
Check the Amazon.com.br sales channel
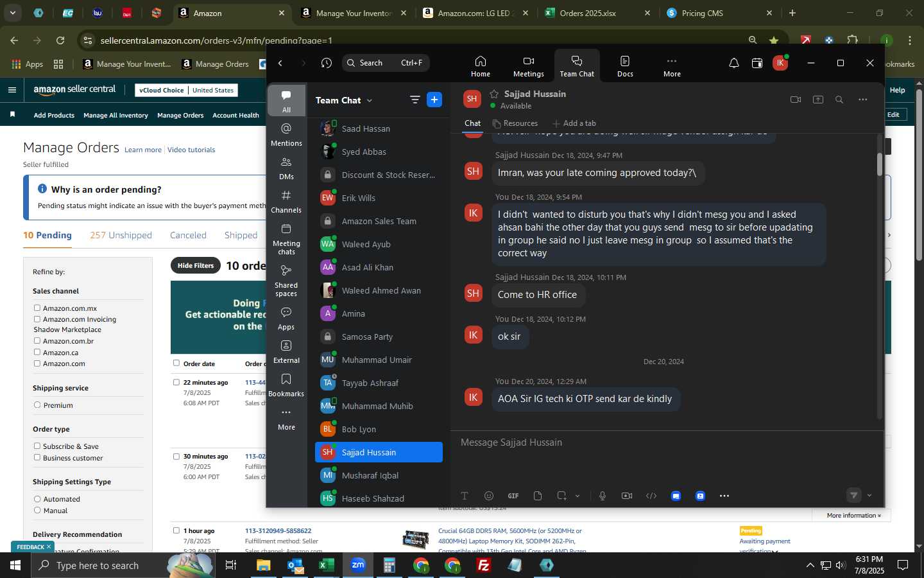[37, 340]
